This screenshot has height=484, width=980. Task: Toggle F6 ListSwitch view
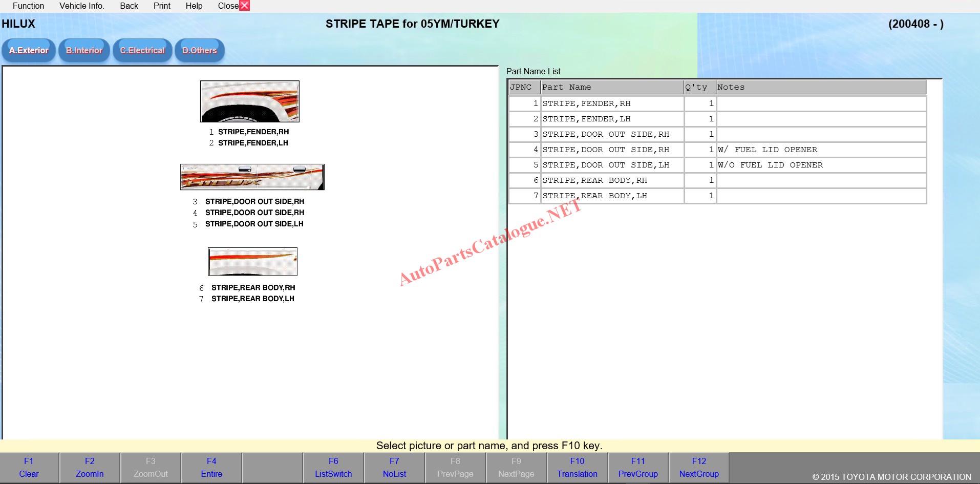click(333, 468)
